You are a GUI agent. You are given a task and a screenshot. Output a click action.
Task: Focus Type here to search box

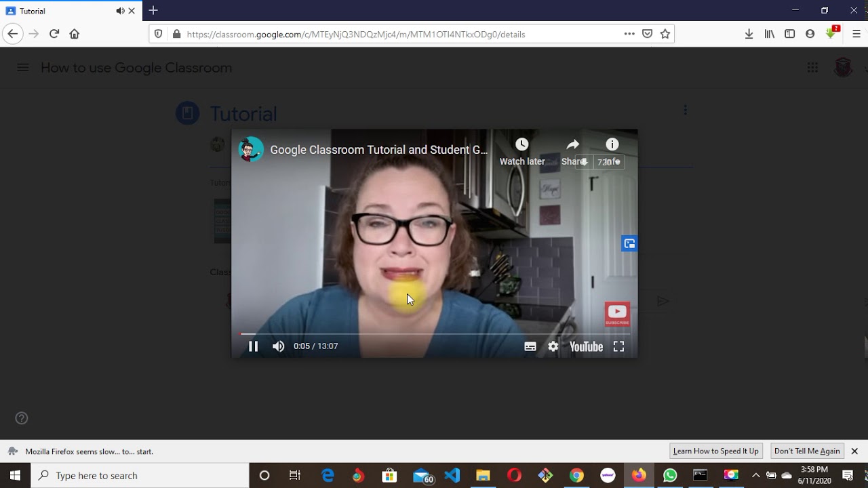pos(140,475)
